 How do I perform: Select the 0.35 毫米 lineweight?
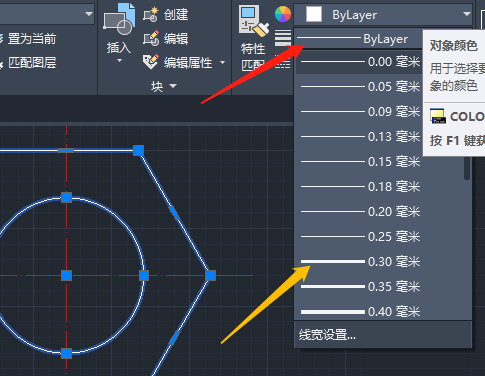(381, 287)
